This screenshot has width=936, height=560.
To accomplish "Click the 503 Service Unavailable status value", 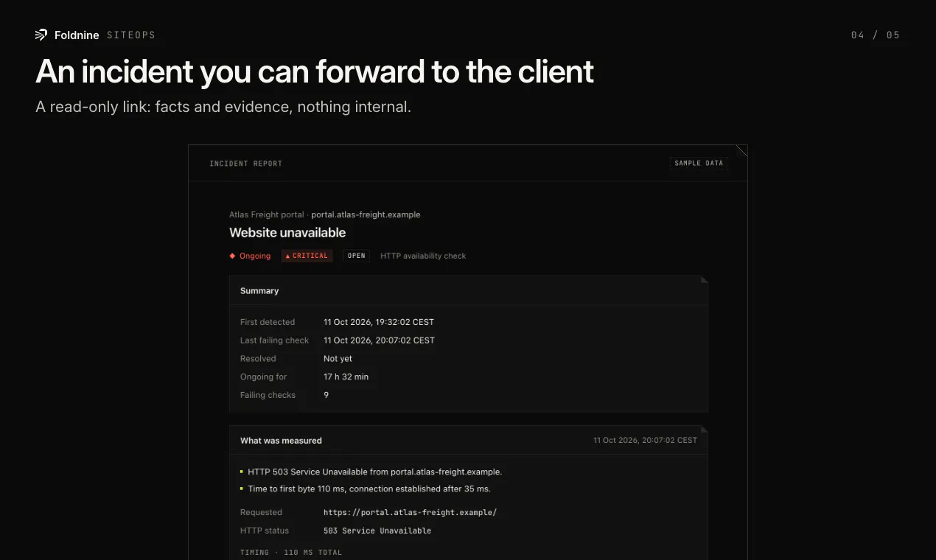I will pyautogui.click(x=377, y=531).
